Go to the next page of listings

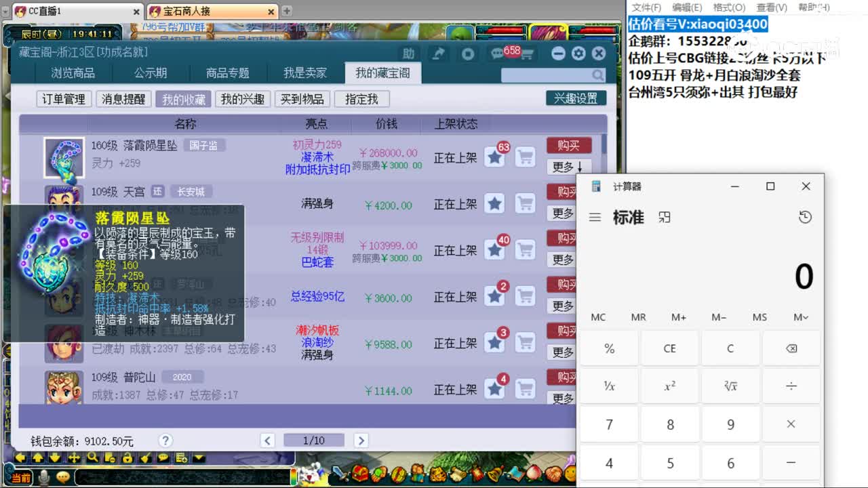tap(360, 440)
